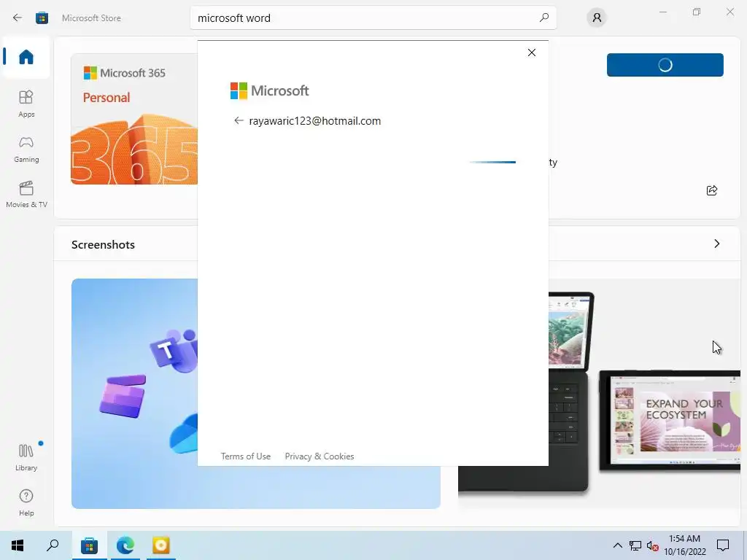Open the clock showing 1:54 AM
Screen dimensions: 747x560
tap(684, 545)
